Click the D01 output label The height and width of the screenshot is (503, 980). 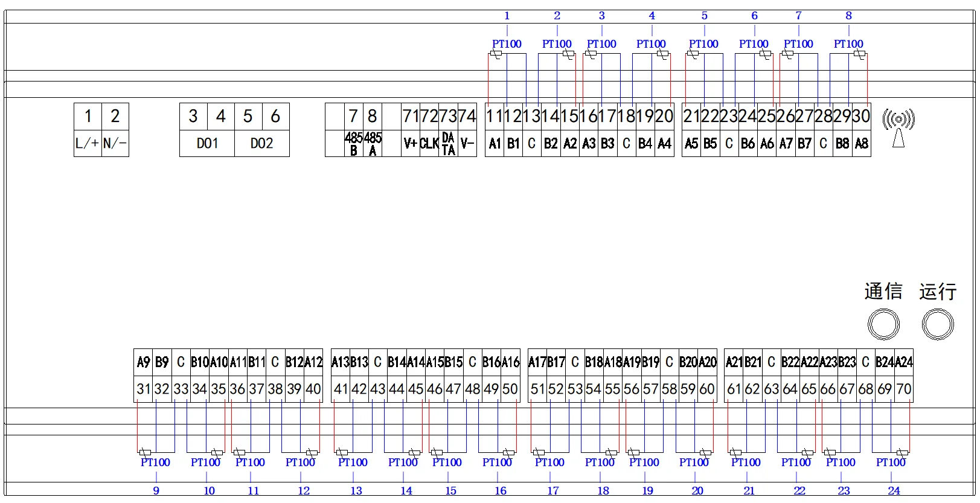click(207, 144)
